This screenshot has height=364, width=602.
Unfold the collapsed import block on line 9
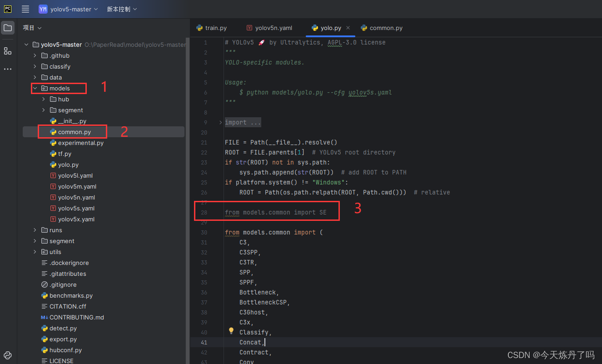coord(221,122)
